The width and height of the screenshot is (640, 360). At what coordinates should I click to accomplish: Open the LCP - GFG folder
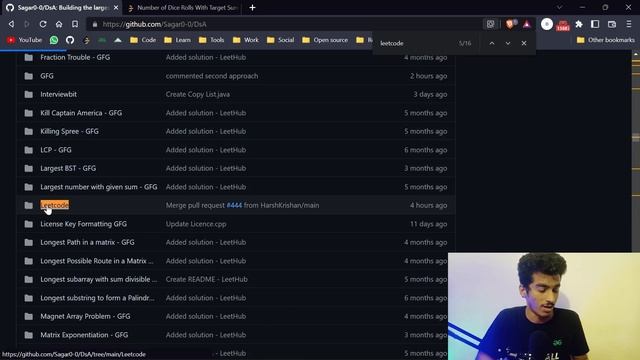[56, 150]
